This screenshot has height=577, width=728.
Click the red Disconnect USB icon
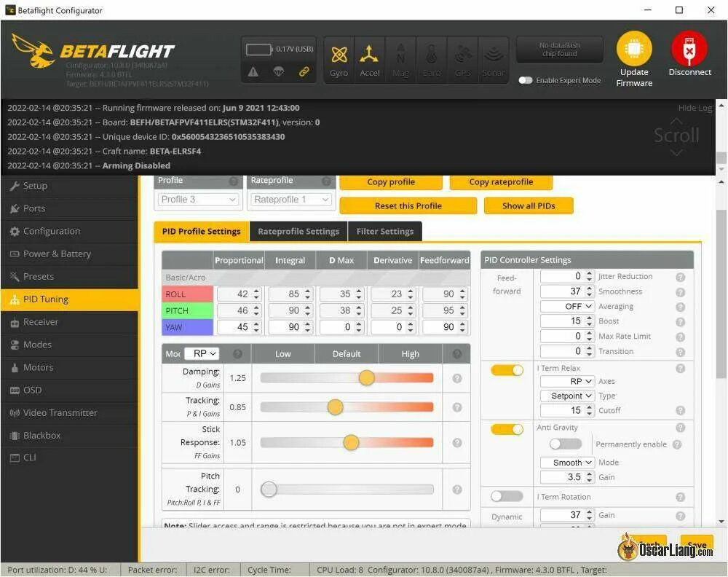[689, 48]
